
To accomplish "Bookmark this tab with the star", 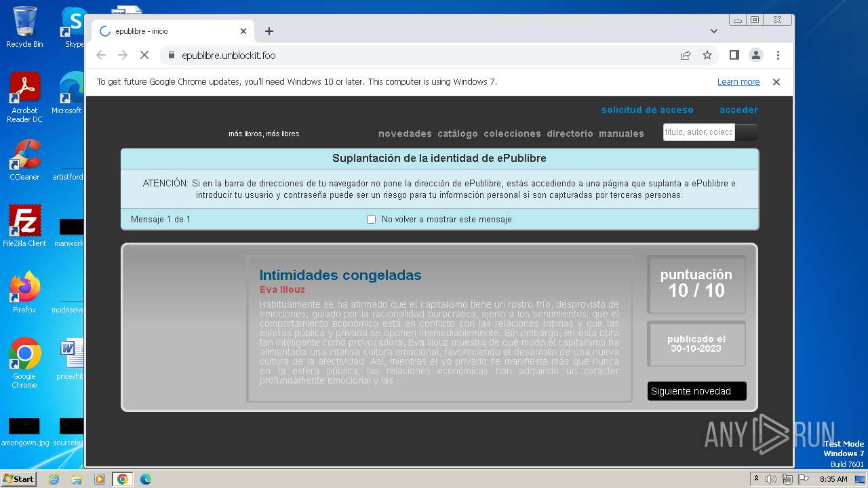I will point(707,55).
